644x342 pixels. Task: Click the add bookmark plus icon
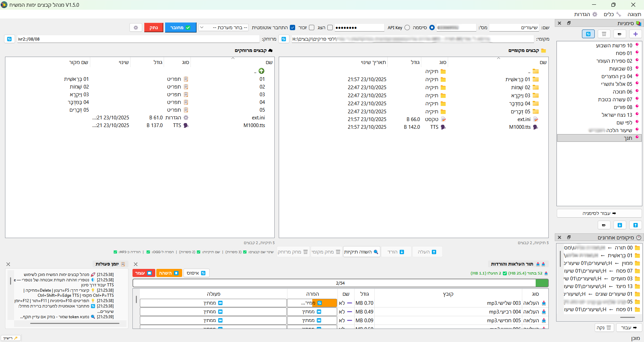[x=635, y=34]
